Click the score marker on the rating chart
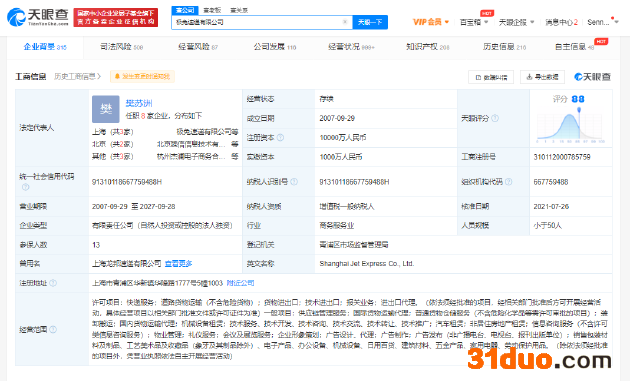630x381 pixels. (579, 110)
